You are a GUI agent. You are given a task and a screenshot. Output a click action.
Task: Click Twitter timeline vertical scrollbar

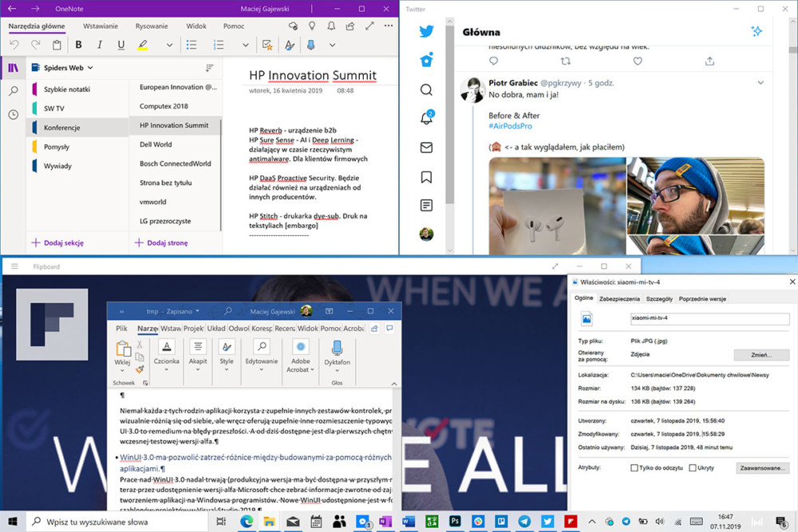click(x=449, y=114)
